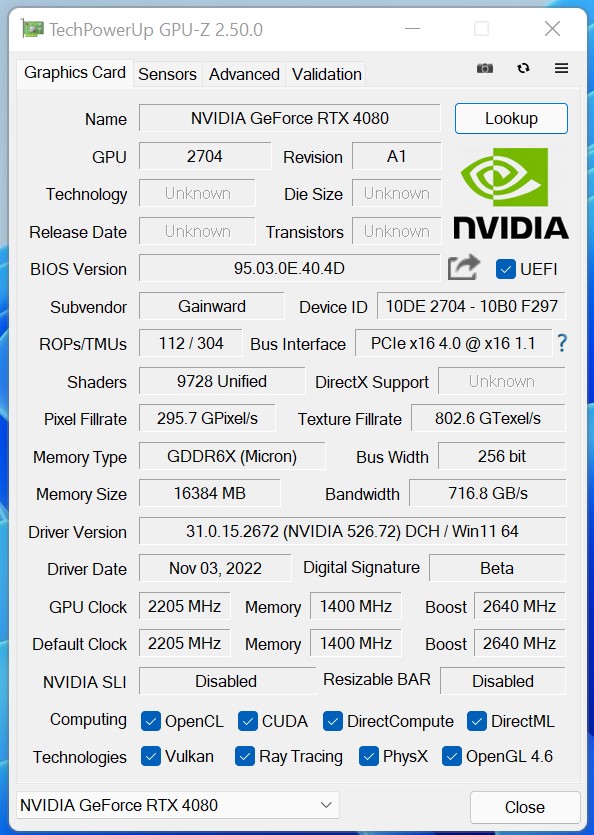Click the BIOS export share icon
This screenshot has height=835, width=594.
pos(463,267)
